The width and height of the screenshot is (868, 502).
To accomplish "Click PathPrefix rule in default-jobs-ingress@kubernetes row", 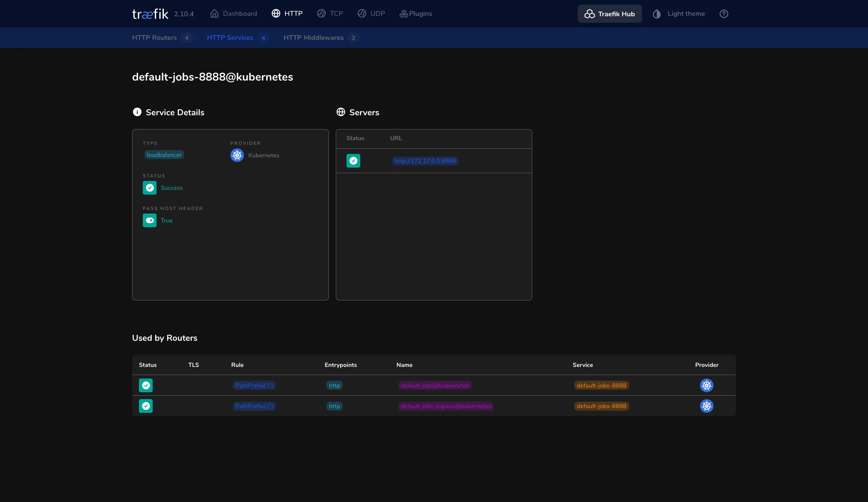I will (254, 406).
